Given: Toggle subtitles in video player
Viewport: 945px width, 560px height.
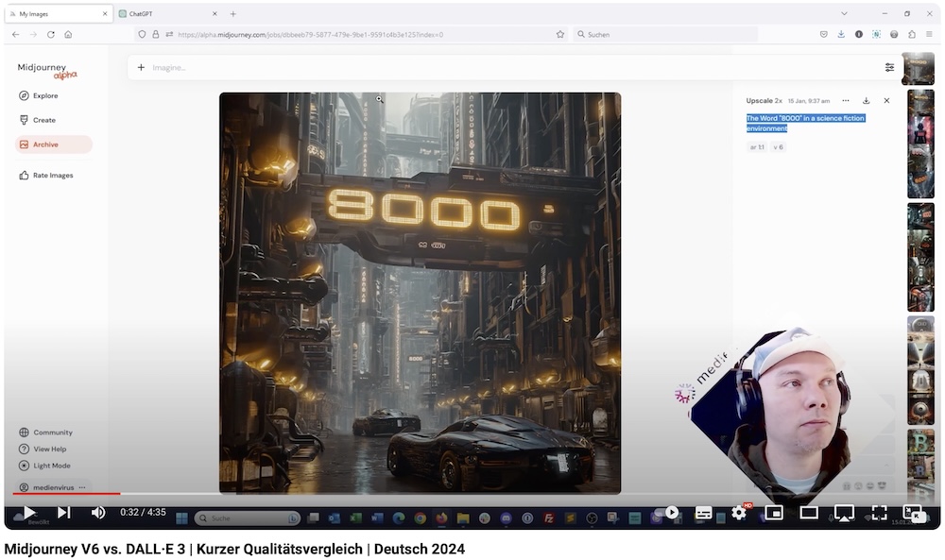Looking at the screenshot, I should pos(703,513).
